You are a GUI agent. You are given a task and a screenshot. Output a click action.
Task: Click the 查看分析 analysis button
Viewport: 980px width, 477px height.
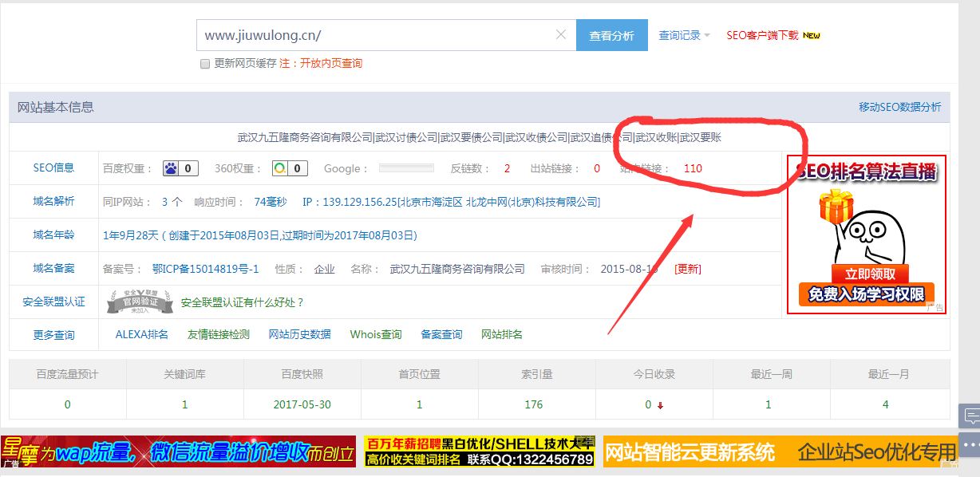611,35
